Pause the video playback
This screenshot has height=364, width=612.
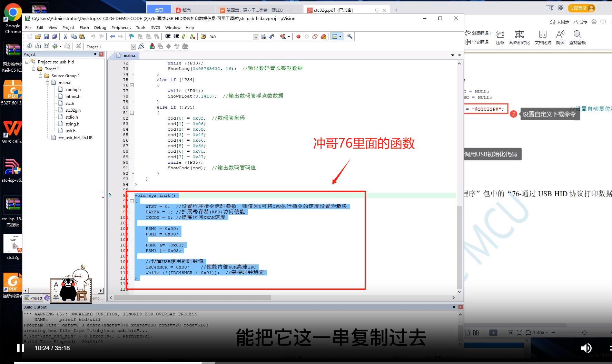pos(21,348)
